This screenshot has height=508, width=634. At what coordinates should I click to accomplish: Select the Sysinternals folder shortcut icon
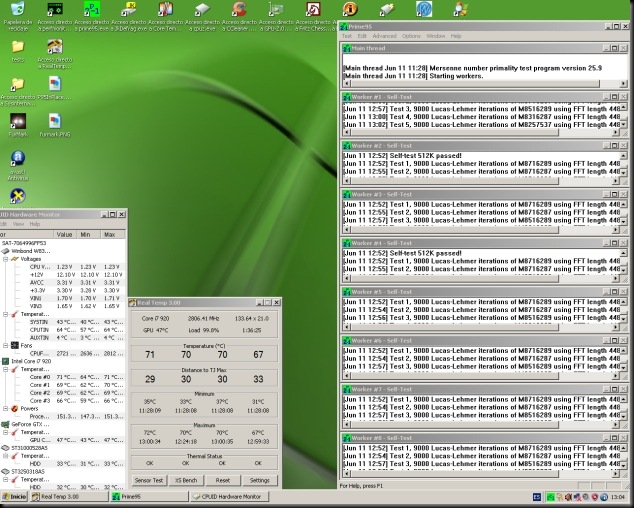(18, 84)
